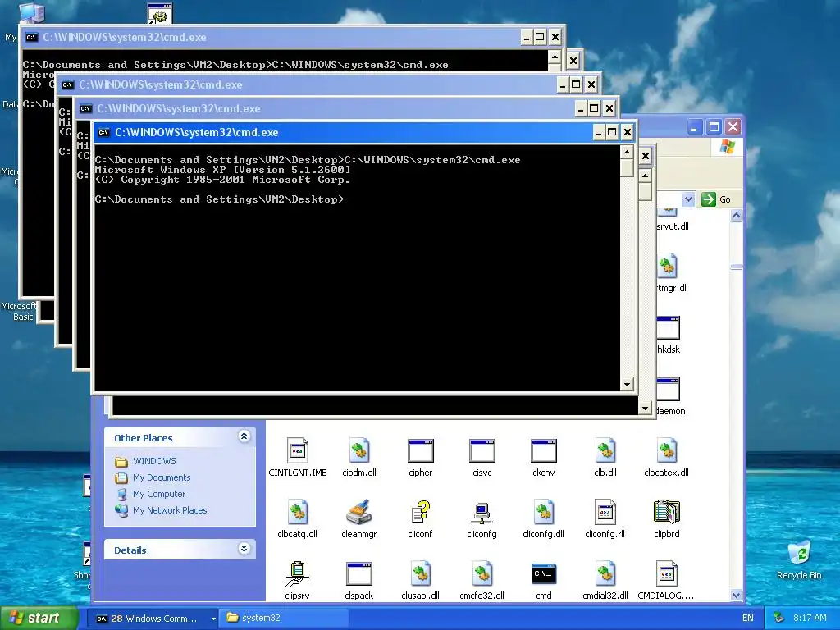Maximize the system32 Explorer window
Image resolution: width=840 pixels, height=630 pixels.
(714, 127)
